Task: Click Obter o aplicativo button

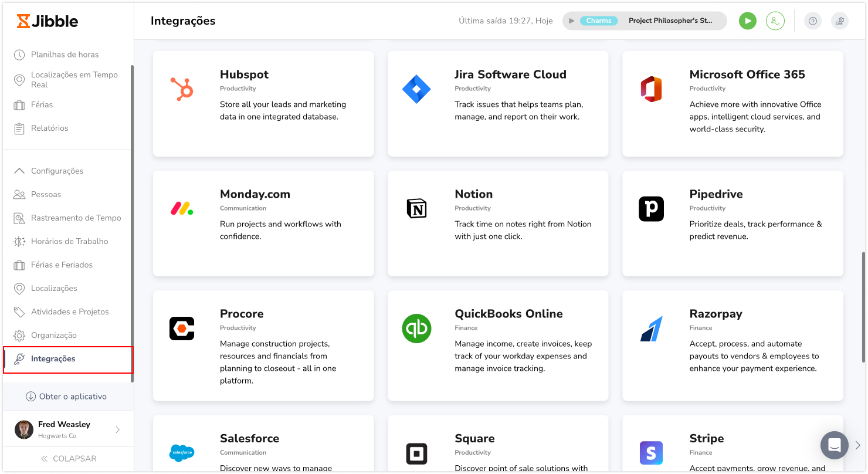Action: tap(66, 397)
